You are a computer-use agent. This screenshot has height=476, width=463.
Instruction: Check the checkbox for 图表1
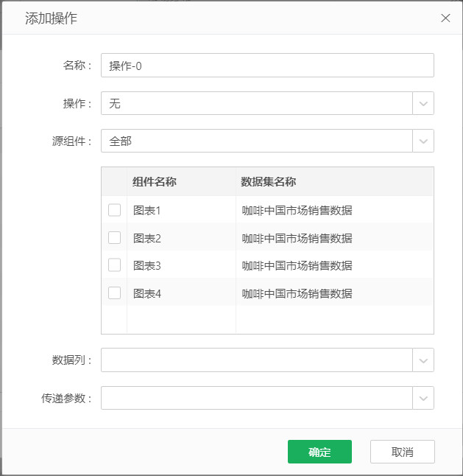coord(114,210)
